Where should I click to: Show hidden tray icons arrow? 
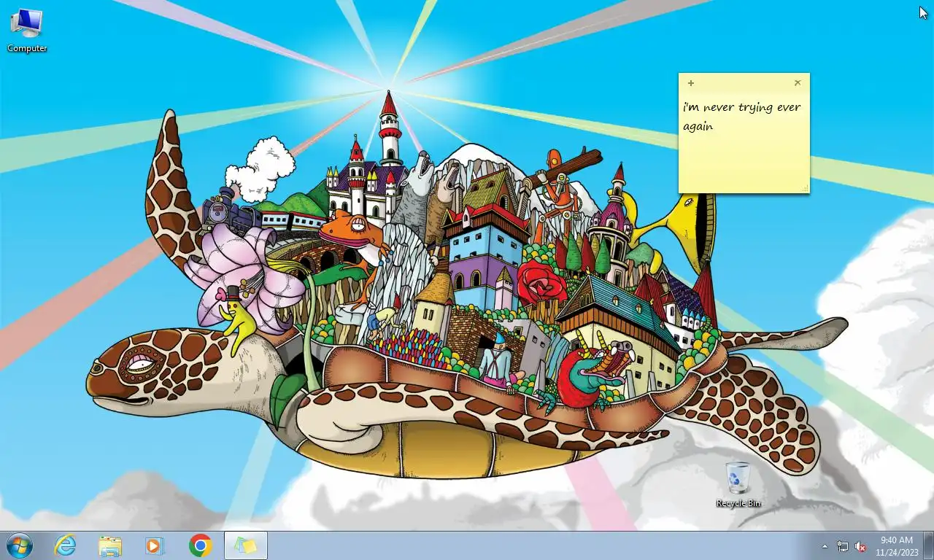click(x=825, y=546)
